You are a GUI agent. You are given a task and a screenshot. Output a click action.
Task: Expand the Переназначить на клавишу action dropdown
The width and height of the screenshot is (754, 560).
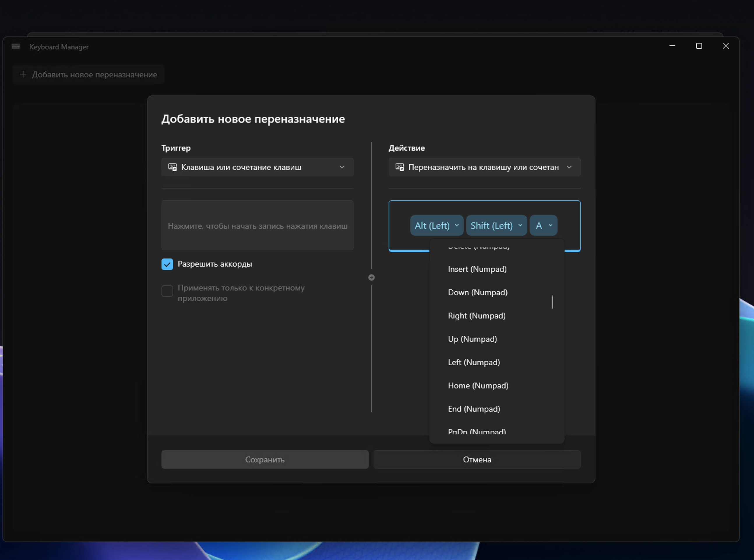484,167
